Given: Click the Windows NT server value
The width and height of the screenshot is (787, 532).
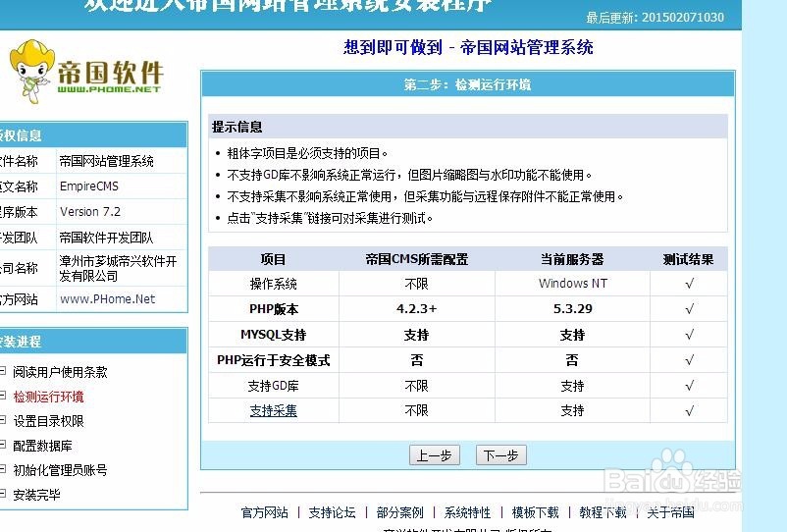Looking at the screenshot, I should point(573,284).
